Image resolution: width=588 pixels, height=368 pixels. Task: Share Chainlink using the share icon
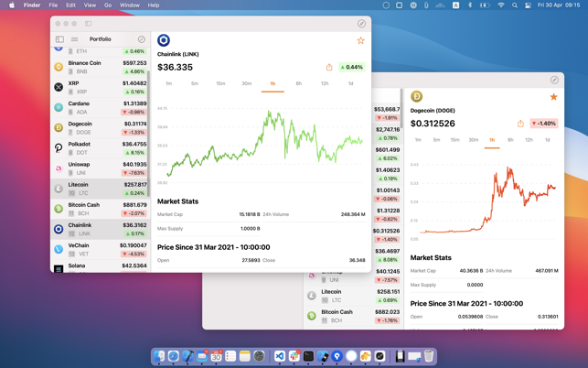coord(329,67)
